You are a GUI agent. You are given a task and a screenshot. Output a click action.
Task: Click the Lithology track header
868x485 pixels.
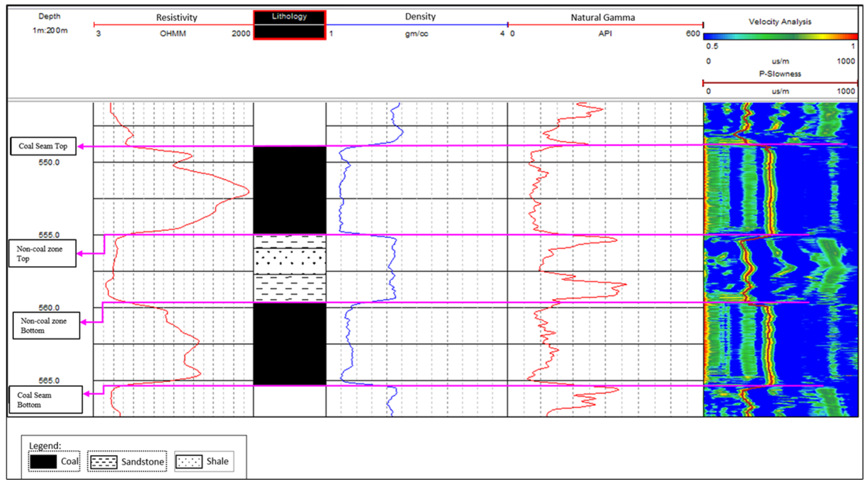(x=289, y=17)
